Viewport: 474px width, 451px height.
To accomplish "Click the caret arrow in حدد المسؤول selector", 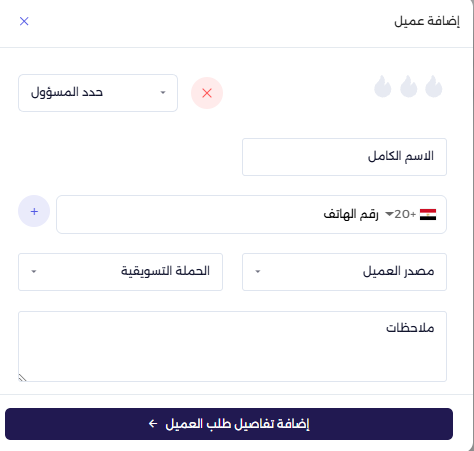I will (163, 93).
